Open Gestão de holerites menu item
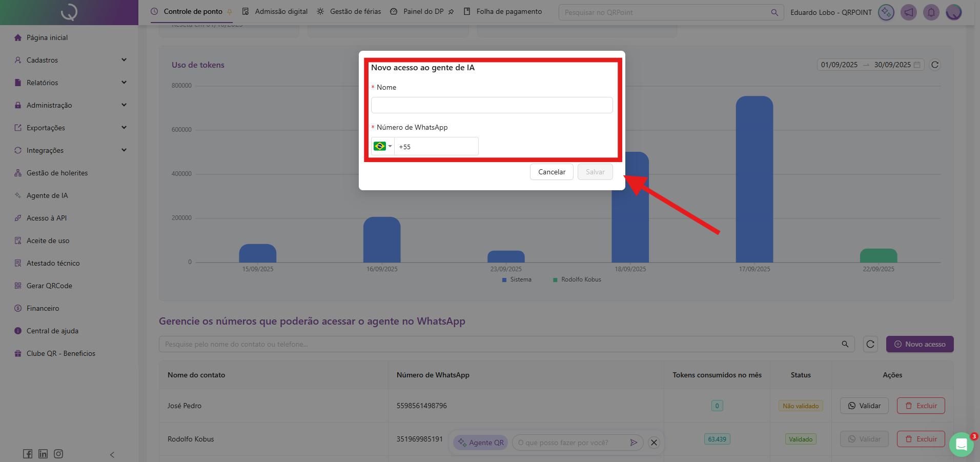 point(57,173)
